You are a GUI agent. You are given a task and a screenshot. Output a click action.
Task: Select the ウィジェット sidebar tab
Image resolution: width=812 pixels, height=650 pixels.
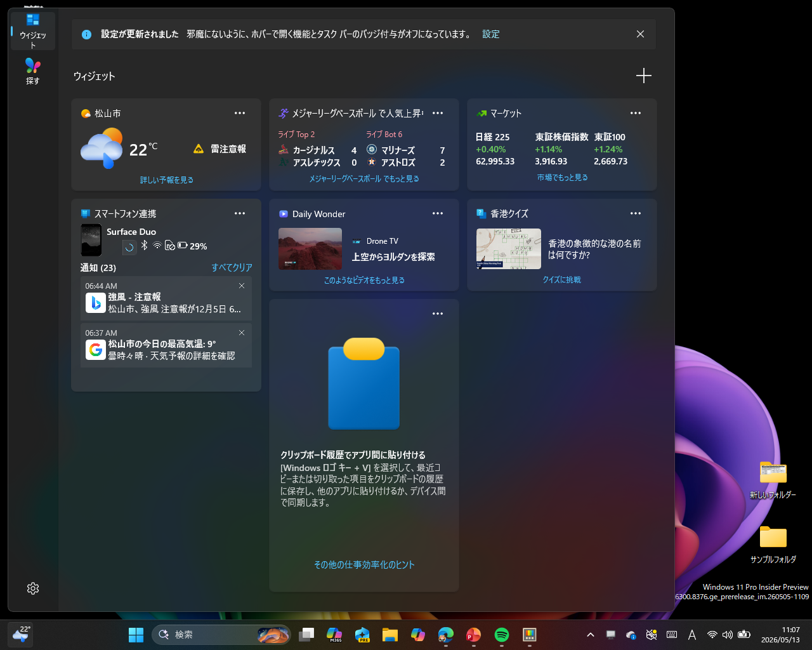[x=33, y=30]
